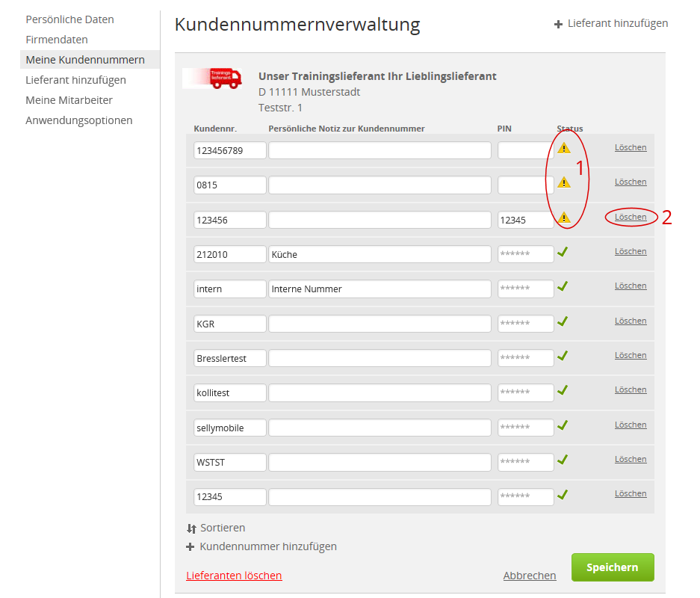This screenshot has width=700, height=598.
Task: Click the red Trainingslieferant truck logo
Action: point(212,78)
